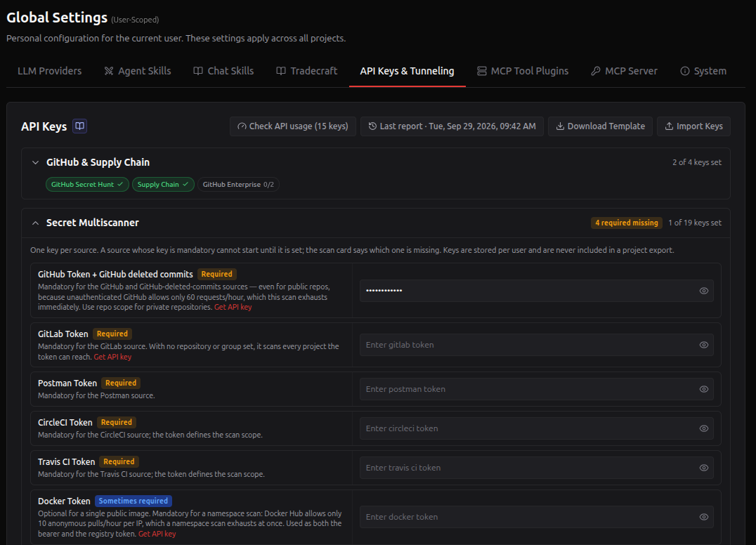Follow Get API key link for Docker Token
This screenshot has height=545, width=756.
pyautogui.click(x=157, y=534)
